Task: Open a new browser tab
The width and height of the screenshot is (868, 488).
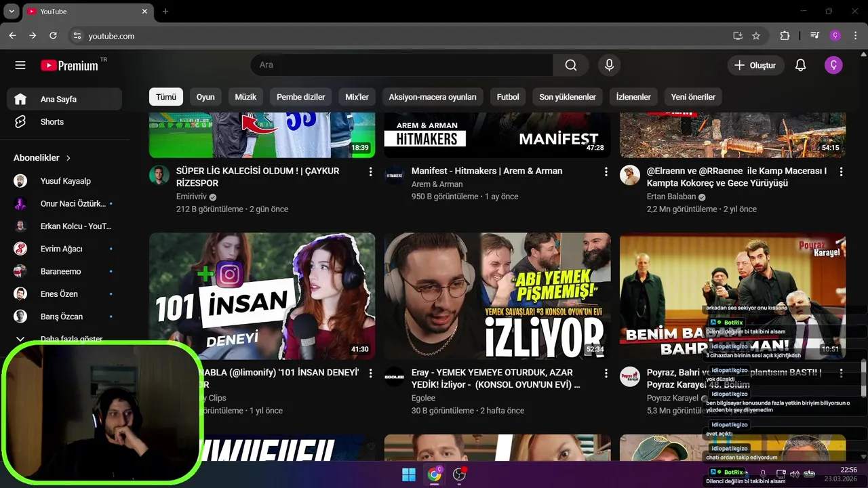Action: [165, 12]
